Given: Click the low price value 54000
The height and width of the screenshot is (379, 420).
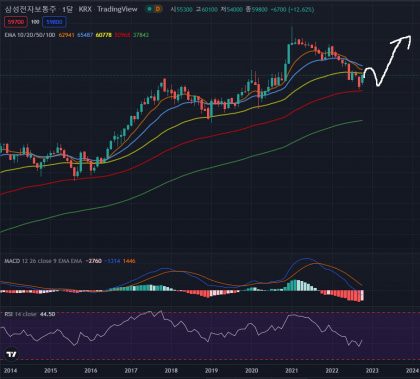Looking at the screenshot, I should coord(234,10).
